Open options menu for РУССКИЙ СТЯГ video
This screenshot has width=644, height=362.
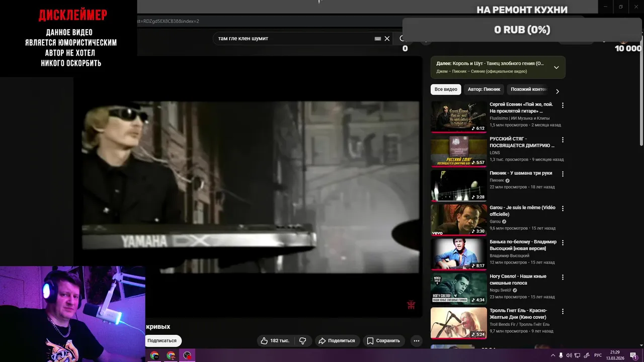pyautogui.click(x=562, y=140)
